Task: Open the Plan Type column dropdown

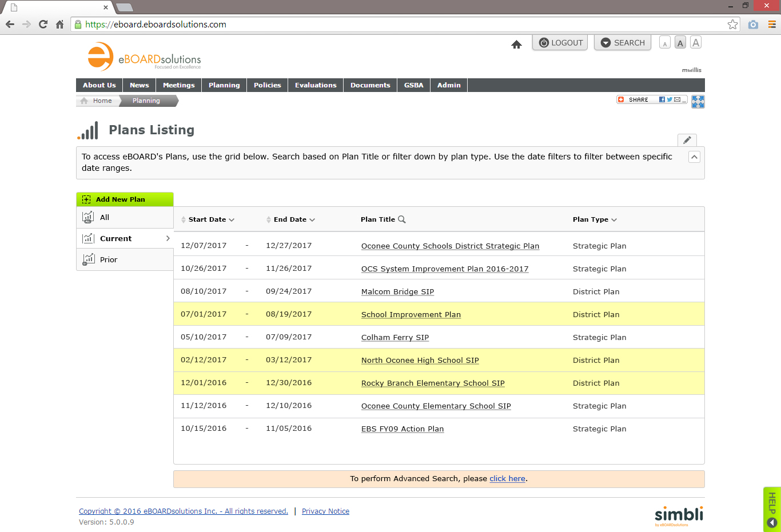Action: coord(613,219)
